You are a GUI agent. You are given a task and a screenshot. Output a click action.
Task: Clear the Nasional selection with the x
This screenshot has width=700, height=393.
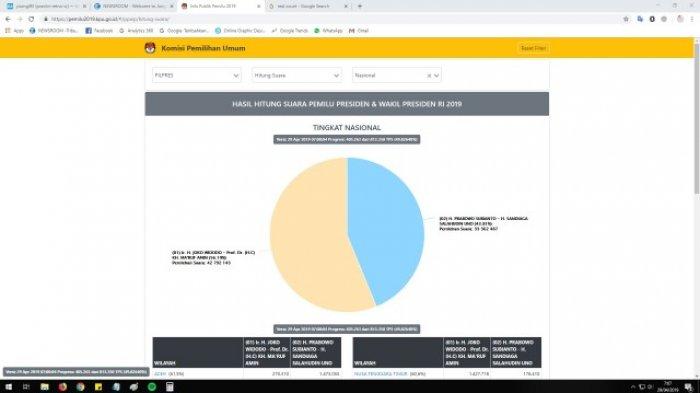[429, 76]
